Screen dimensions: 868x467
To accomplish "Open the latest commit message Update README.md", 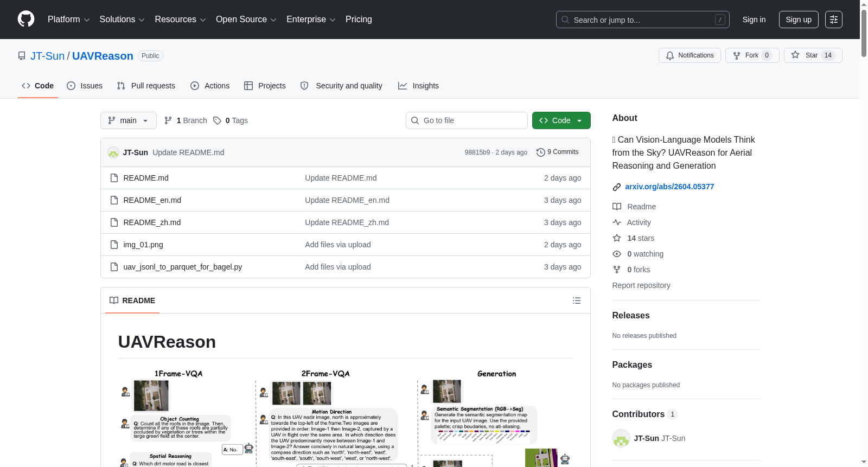I will pyautogui.click(x=188, y=152).
